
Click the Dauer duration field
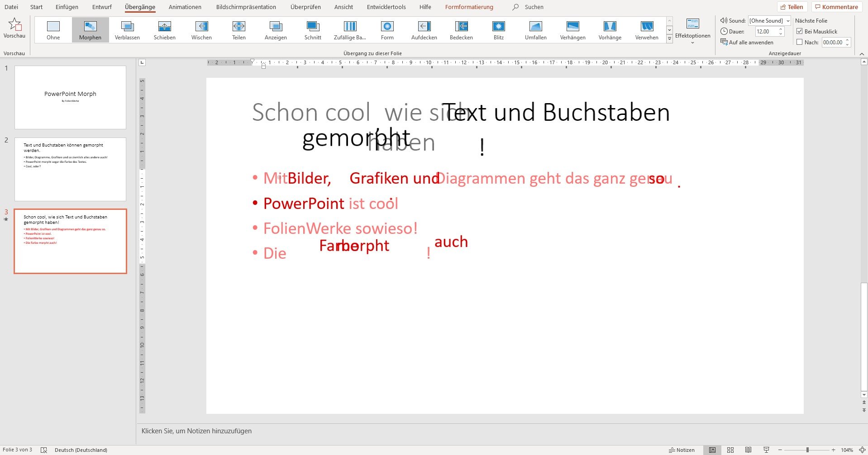tap(766, 31)
